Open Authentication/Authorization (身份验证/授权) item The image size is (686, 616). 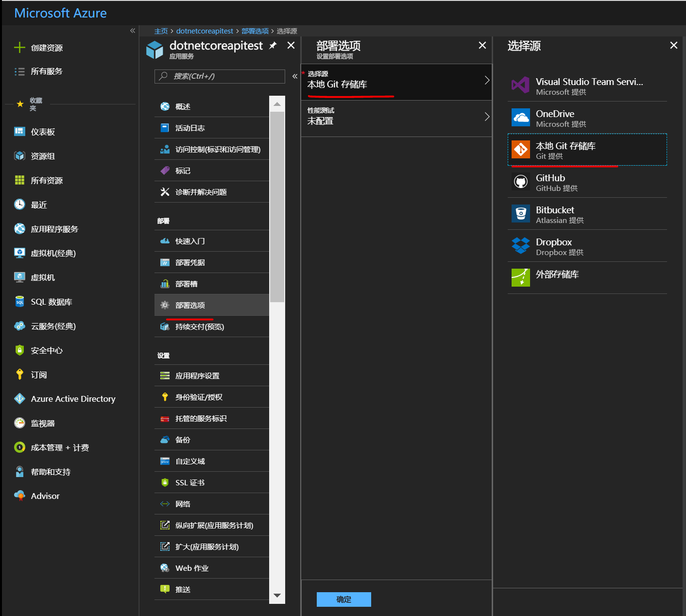click(x=212, y=397)
